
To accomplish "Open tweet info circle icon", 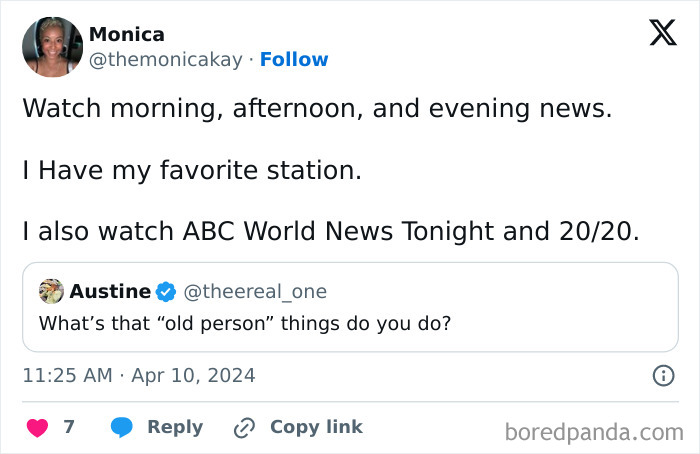I will click(x=662, y=376).
